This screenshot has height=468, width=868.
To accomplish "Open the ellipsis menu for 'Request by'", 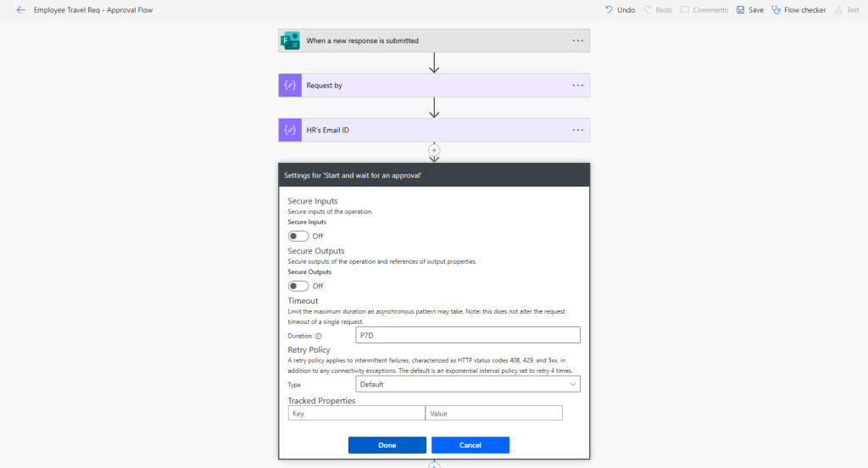I will pos(577,86).
